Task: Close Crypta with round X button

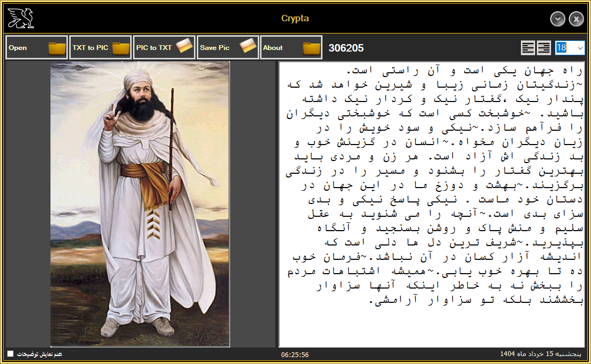Action: tap(576, 19)
